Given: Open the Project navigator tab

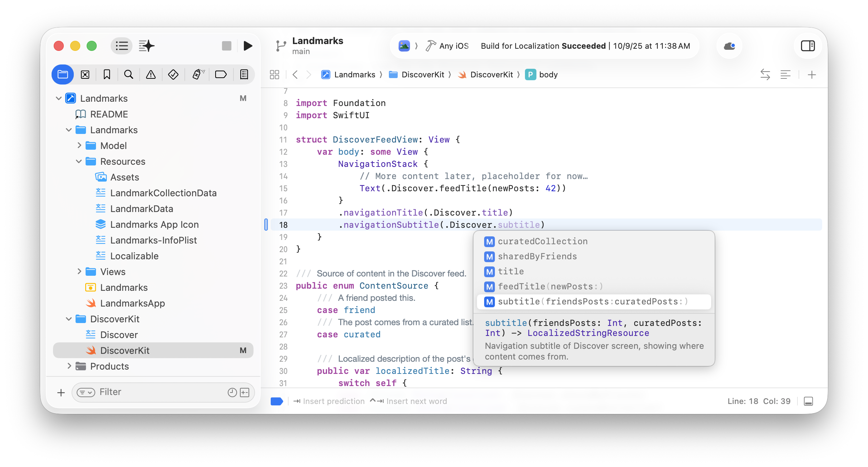Looking at the screenshot, I should click(x=63, y=74).
